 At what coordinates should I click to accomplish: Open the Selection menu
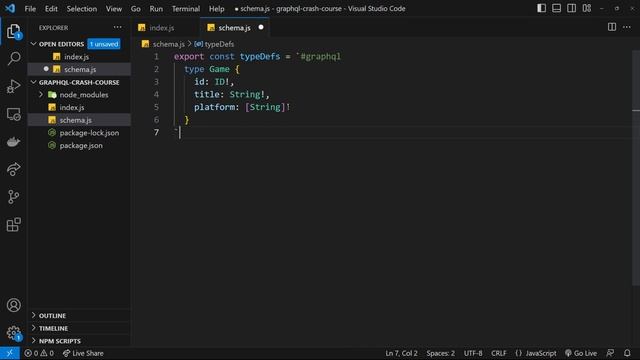point(82,9)
